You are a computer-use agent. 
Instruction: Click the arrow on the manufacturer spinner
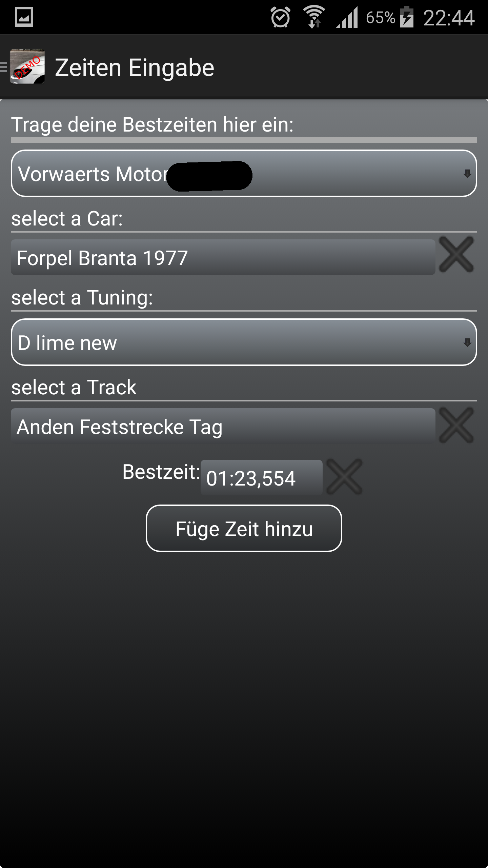click(x=467, y=174)
